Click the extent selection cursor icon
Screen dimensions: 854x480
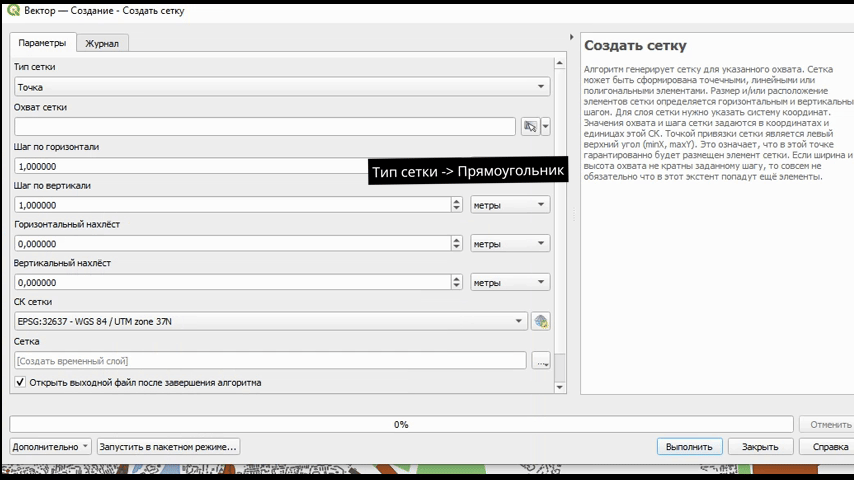click(x=530, y=127)
